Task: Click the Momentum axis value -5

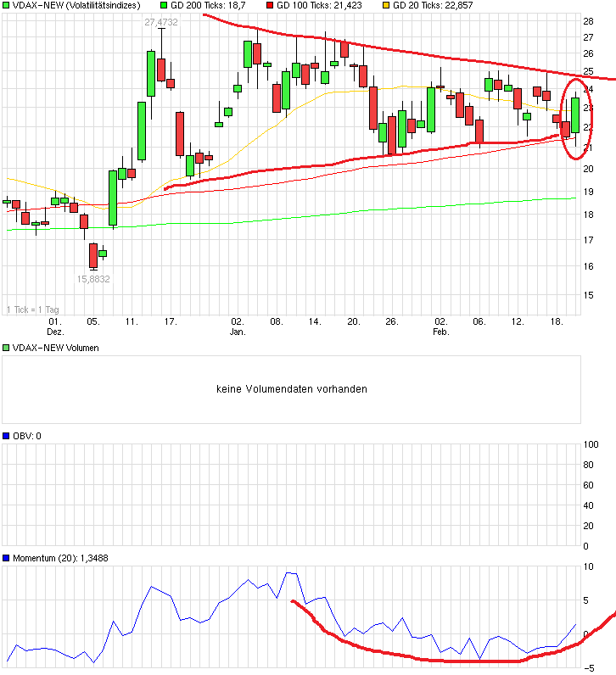Action: [x=589, y=668]
